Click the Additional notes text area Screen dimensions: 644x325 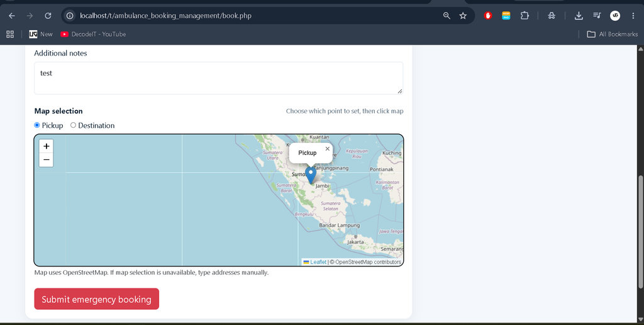tap(218, 78)
